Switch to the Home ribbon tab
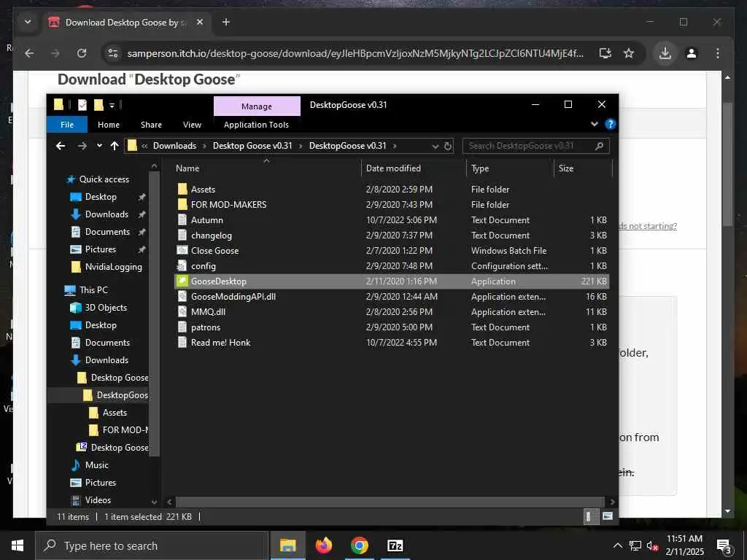This screenshot has height=560, width=747. point(109,124)
